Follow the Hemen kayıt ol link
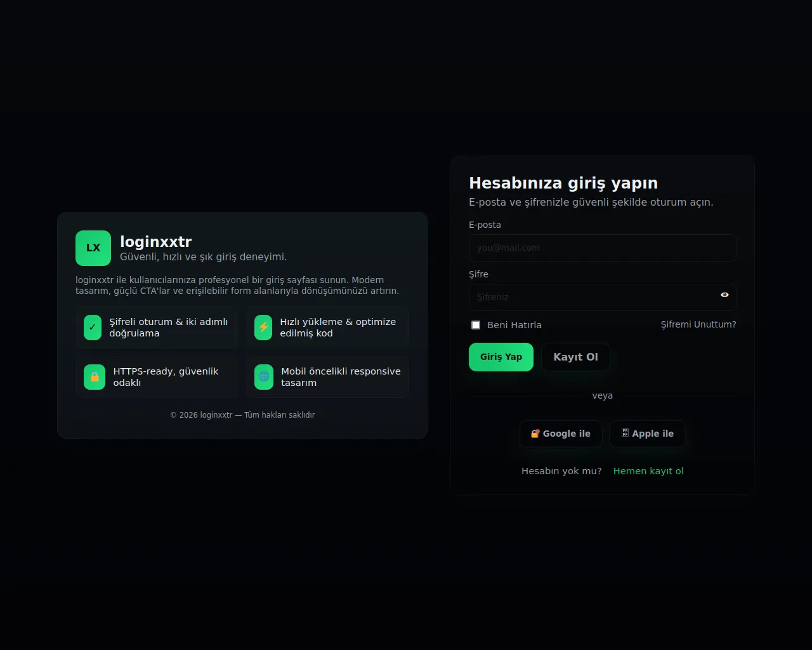This screenshot has width=812, height=650. (648, 471)
